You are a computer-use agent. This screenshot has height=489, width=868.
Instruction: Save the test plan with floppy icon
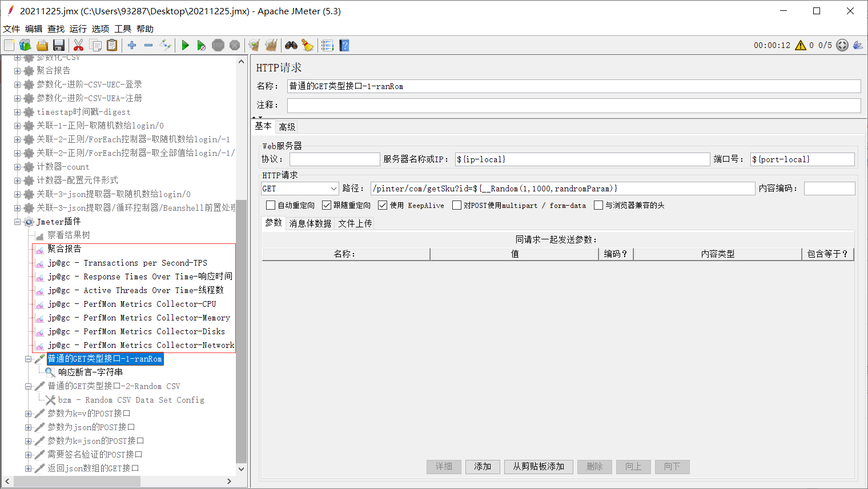click(58, 45)
